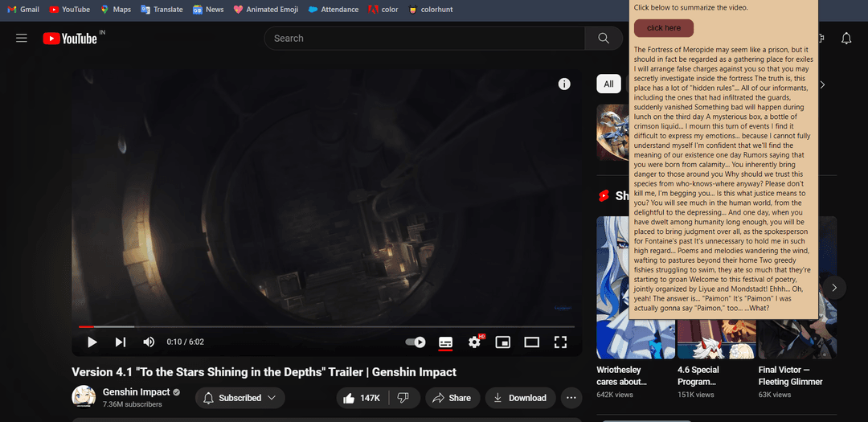Play the video

(x=92, y=342)
